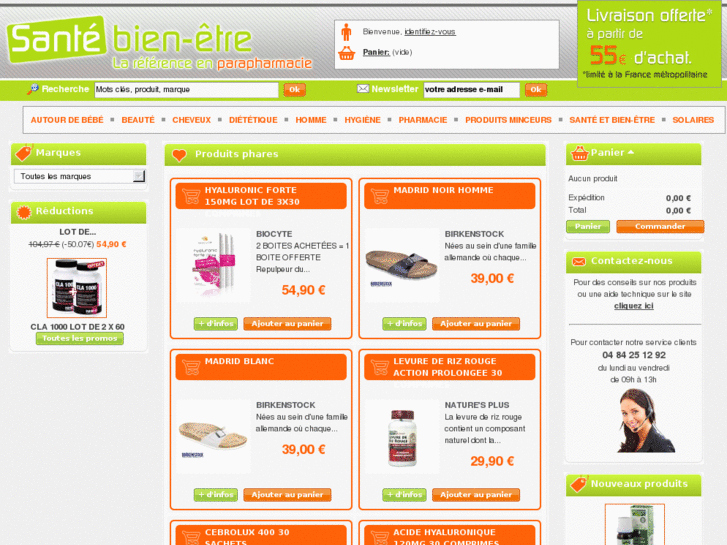This screenshot has width=727, height=545.
Task: Add Madrid Blanc to the cart
Action: pyautogui.click(x=287, y=495)
